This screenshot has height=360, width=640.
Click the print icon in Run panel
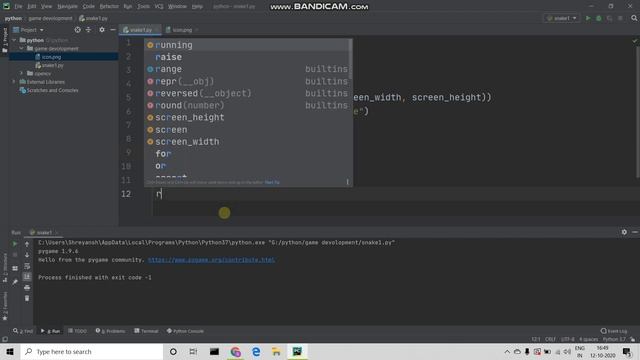tap(27, 288)
